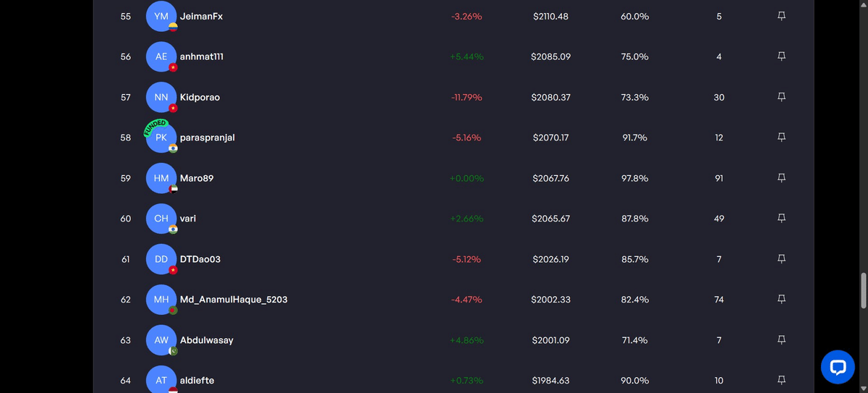Select the 91.7% win rate value
868x393 pixels.
click(x=634, y=138)
